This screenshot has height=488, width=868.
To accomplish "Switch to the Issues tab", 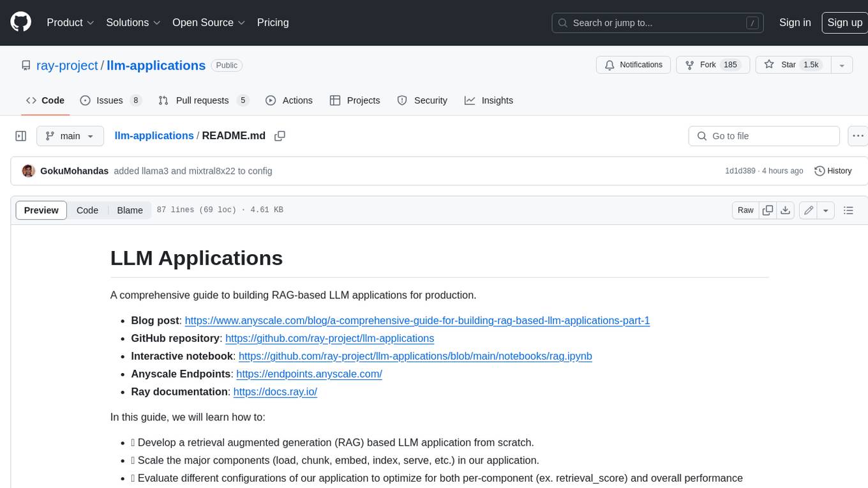I will [x=110, y=100].
